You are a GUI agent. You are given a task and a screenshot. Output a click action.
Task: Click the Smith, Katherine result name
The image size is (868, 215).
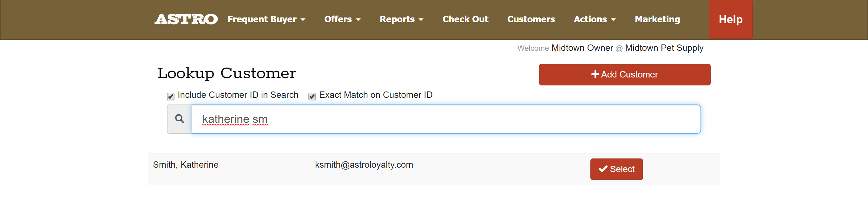pos(186,165)
